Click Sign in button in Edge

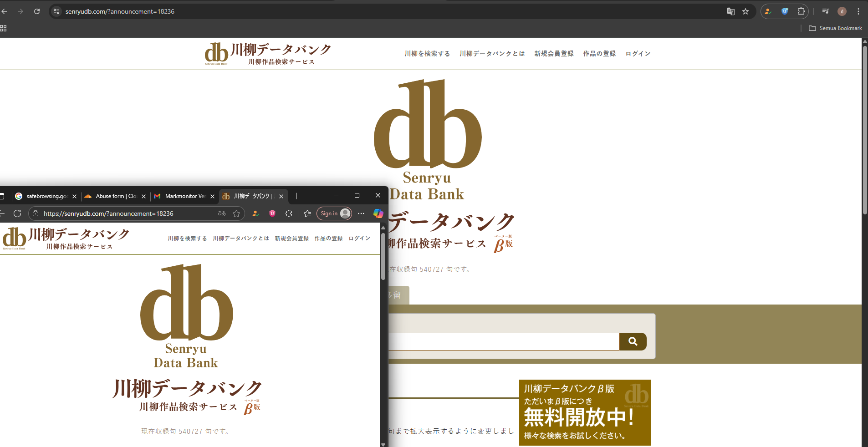pyautogui.click(x=334, y=213)
